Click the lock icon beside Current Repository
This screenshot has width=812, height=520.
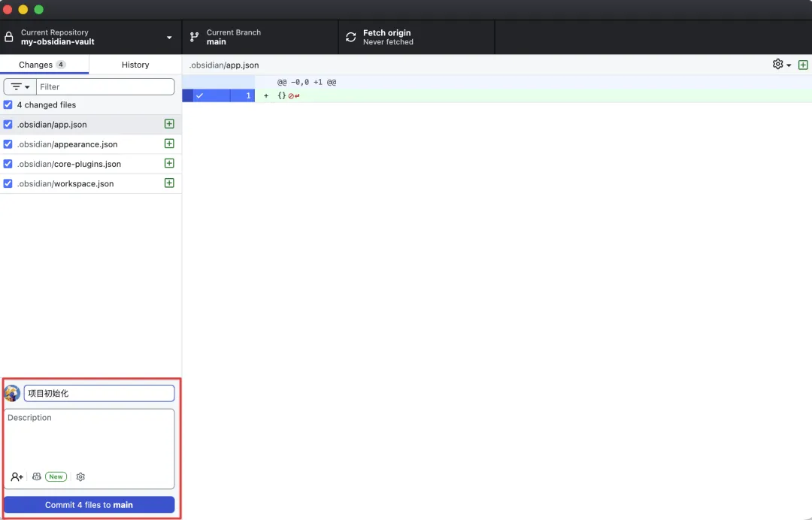click(x=9, y=38)
